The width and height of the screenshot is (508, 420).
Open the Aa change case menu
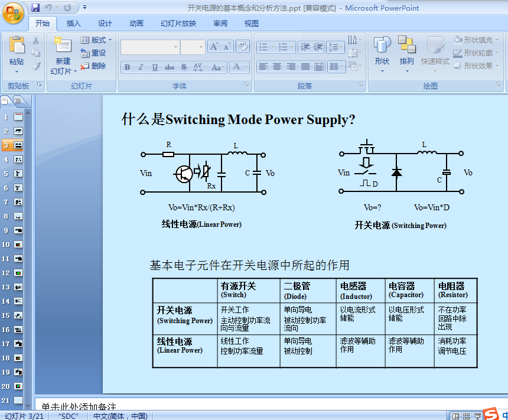pyautogui.click(x=219, y=67)
